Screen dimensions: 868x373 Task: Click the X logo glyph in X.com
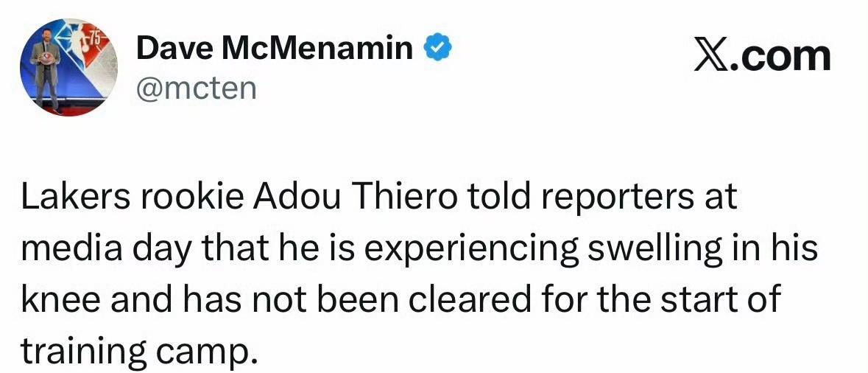[x=711, y=57]
